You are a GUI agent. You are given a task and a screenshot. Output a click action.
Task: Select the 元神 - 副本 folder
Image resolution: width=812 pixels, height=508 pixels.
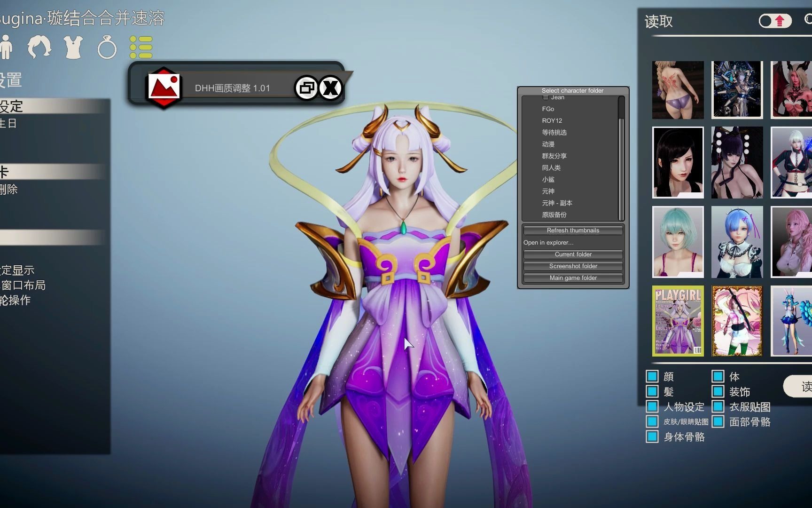point(557,203)
